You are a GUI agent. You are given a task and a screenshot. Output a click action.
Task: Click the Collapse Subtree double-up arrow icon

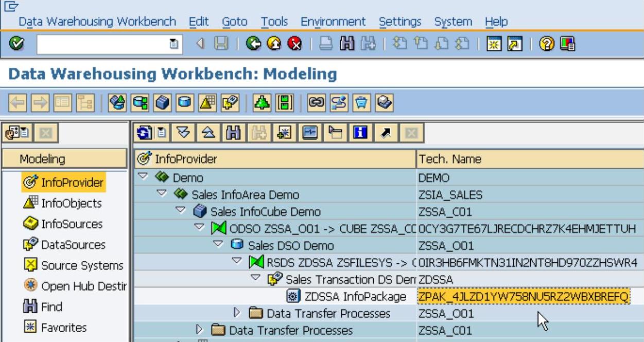pos(208,134)
